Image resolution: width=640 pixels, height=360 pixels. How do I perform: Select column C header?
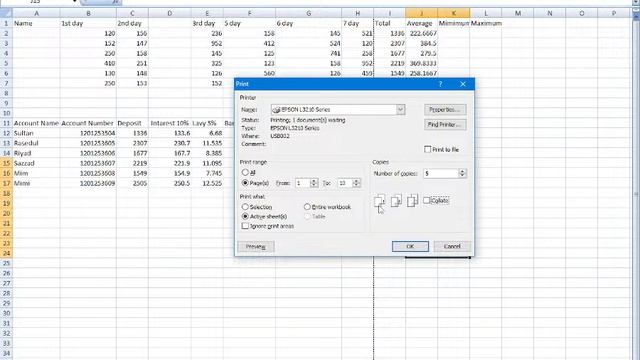click(x=132, y=13)
